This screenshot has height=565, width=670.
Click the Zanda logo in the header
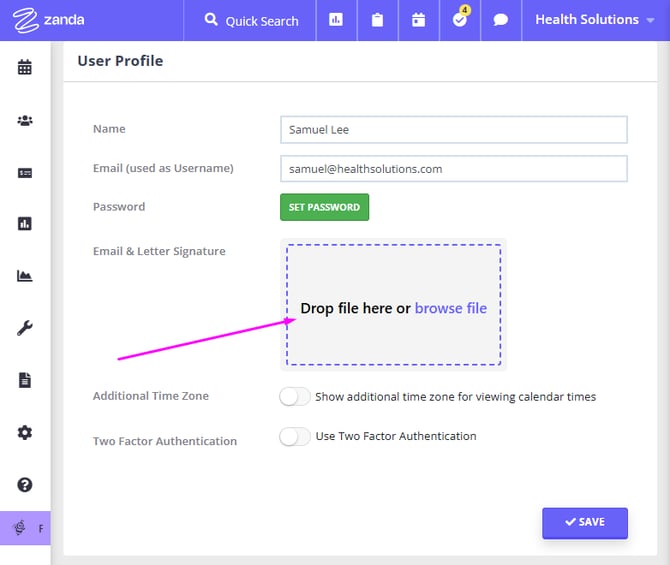(50, 20)
